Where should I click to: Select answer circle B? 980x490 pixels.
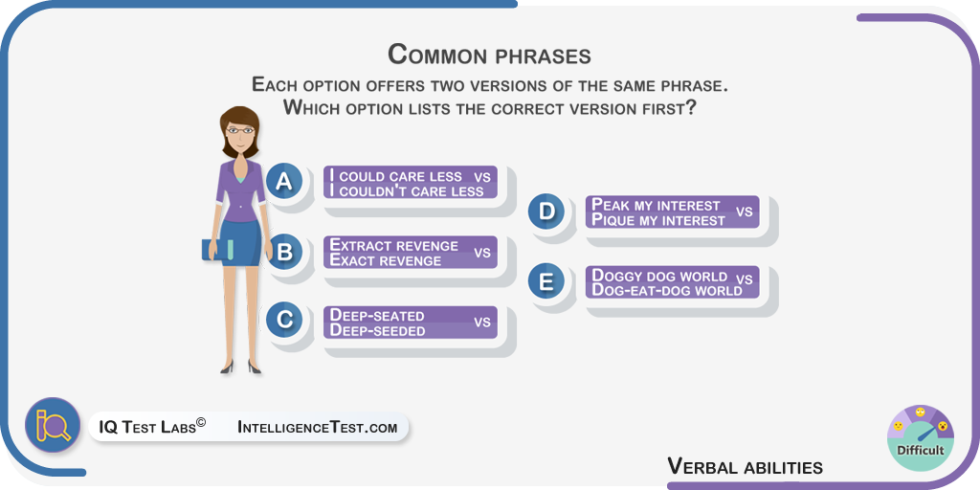point(284,251)
